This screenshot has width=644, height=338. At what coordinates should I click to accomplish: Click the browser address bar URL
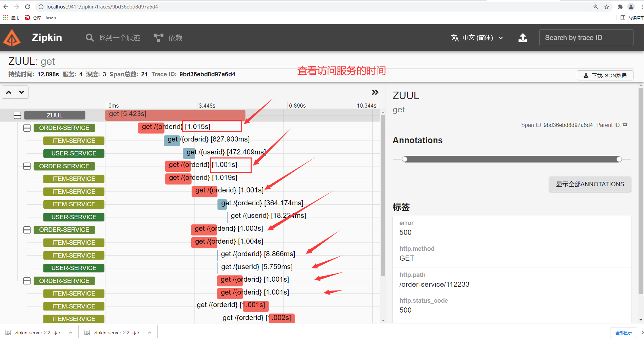pyautogui.click(x=102, y=7)
